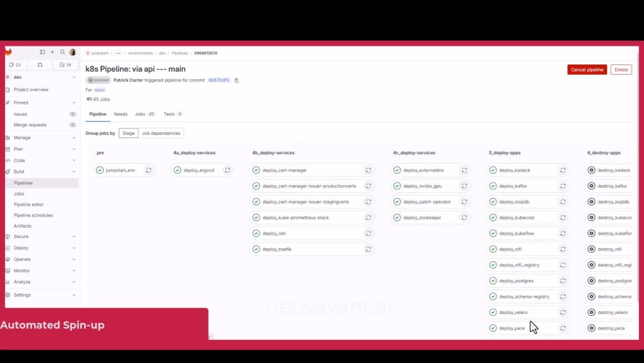Viewport: 644px width, 363px height.
Task: Retry the deploy_argocd job
Action: (x=227, y=170)
